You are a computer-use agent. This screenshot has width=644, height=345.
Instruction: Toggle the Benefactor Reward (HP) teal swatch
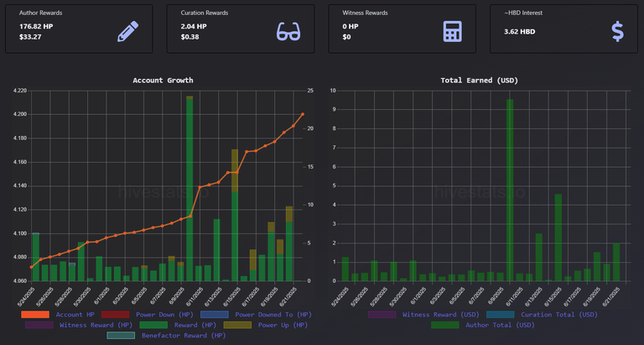tap(121, 336)
